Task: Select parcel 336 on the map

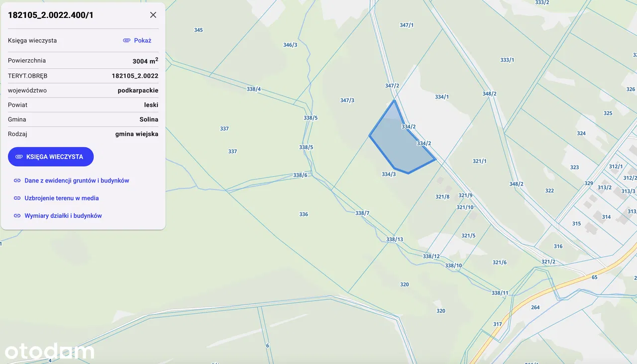Action: click(304, 214)
